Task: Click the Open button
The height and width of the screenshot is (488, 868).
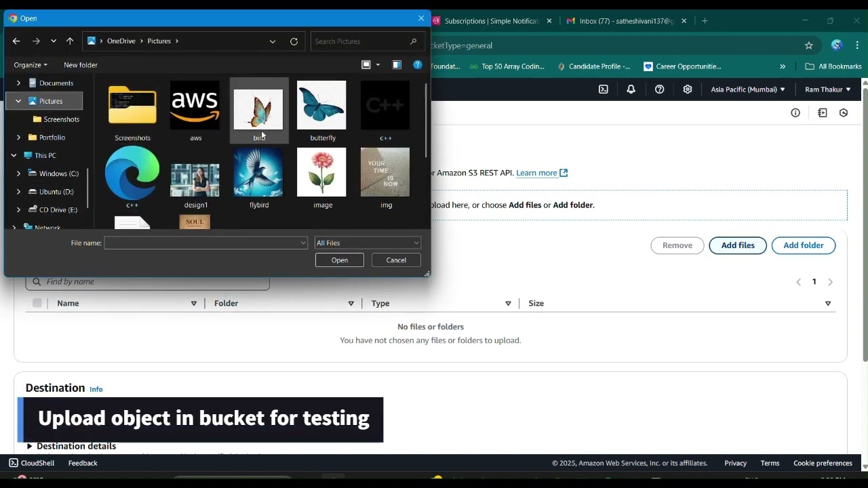Action: coord(340,260)
